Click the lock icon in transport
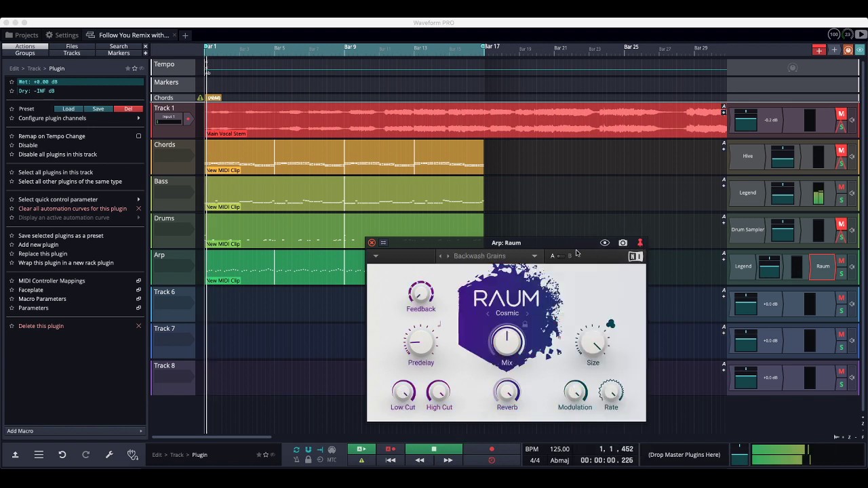 pos(308,460)
